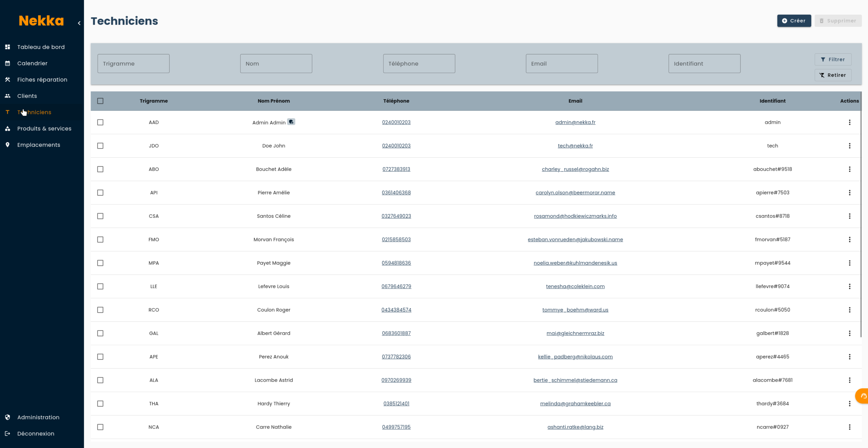Open actions menu for Bouchet Adèle row
This screenshot has height=448, width=868.
(849, 169)
